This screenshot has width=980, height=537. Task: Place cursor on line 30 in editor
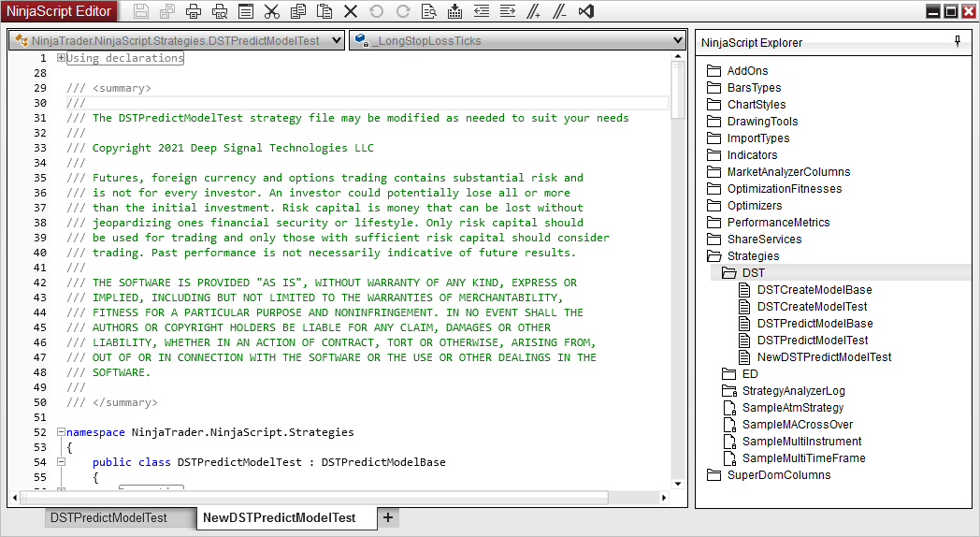coord(367,103)
